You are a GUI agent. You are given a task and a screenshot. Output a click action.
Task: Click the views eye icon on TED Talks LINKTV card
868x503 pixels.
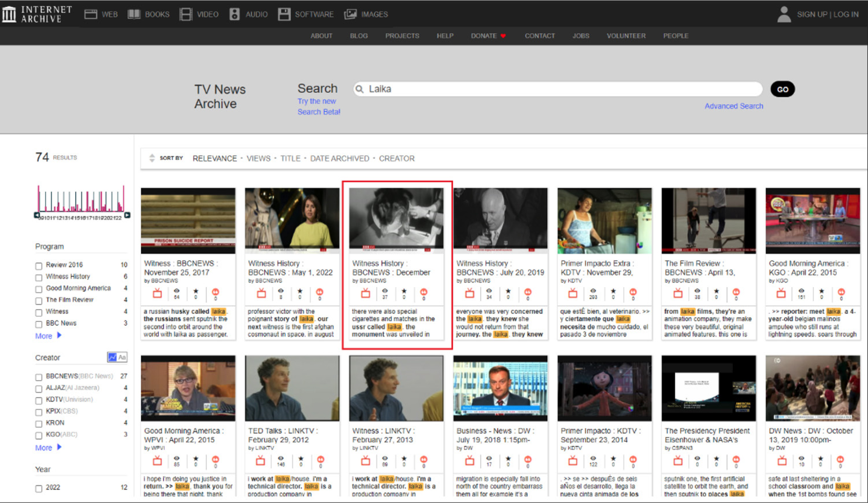pos(281,458)
